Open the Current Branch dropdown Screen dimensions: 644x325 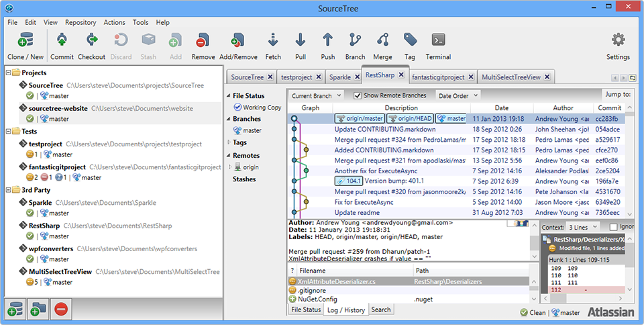point(317,96)
